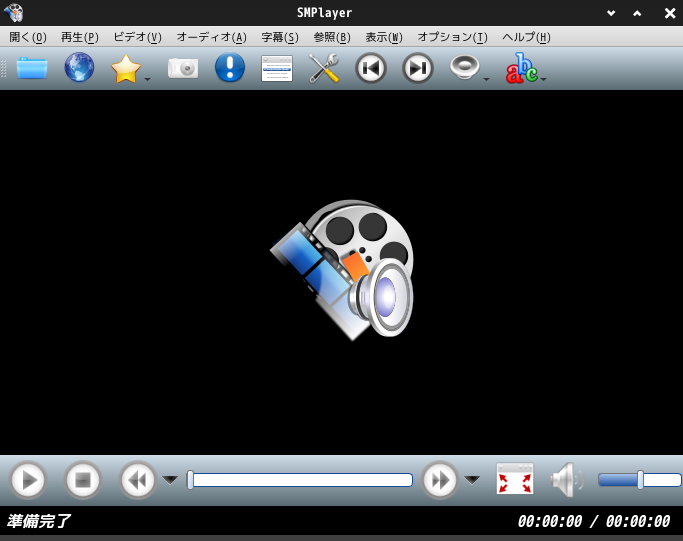
Task: Take a screenshot with the camera icon
Action: pos(183,68)
